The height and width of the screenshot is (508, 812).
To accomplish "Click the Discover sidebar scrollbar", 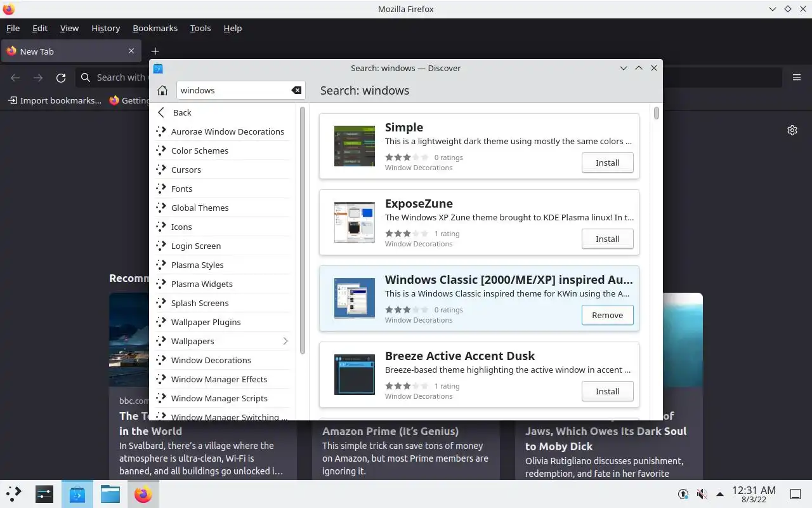I will click(303, 231).
